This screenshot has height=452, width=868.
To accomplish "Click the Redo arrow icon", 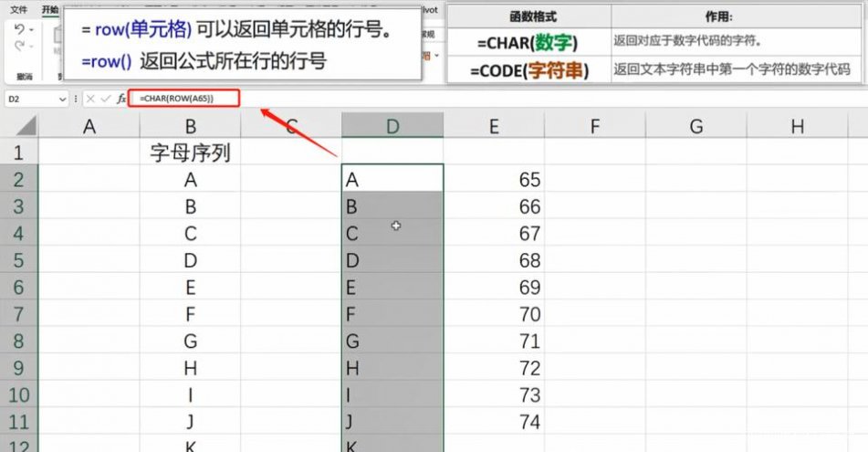I will (x=19, y=46).
